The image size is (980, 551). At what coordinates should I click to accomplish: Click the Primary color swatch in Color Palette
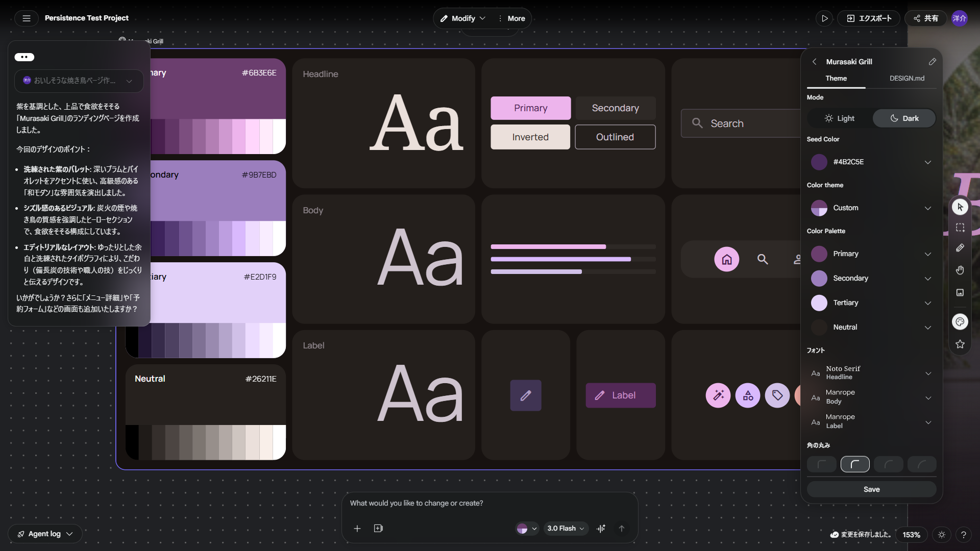pos(819,254)
